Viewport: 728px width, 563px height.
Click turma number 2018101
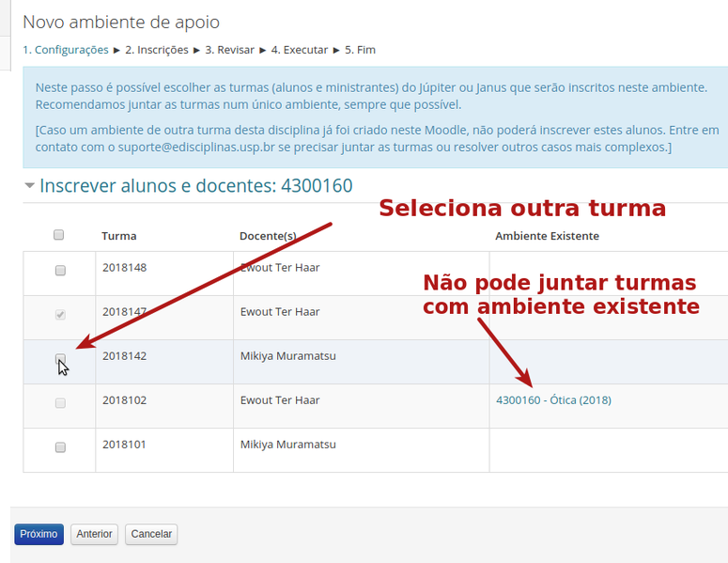(124, 444)
